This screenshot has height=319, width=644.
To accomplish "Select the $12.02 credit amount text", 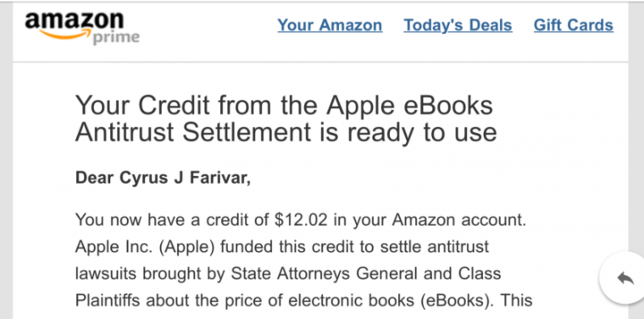I will tap(301, 220).
